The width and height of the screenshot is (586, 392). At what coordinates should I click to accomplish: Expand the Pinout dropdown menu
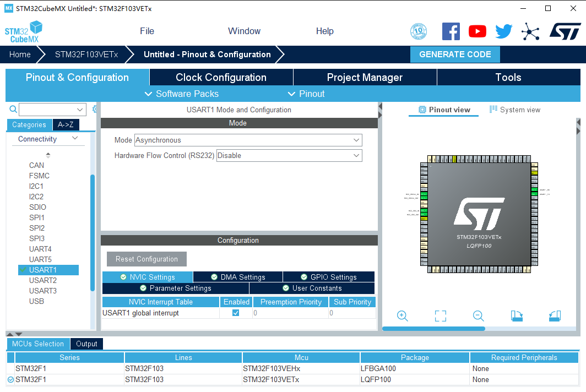pyautogui.click(x=306, y=94)
